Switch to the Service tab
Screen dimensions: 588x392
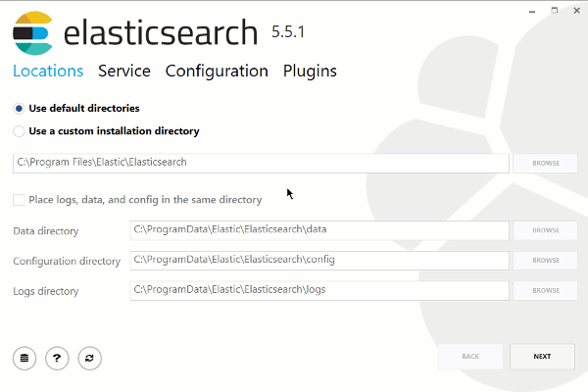(124, 71)
